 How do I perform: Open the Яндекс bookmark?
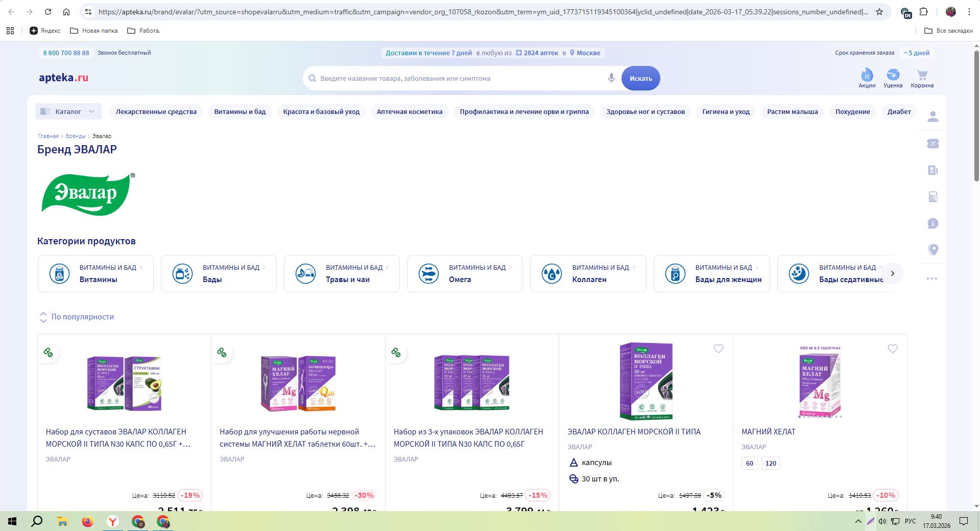pyautogui.click(x=45, y=31)
